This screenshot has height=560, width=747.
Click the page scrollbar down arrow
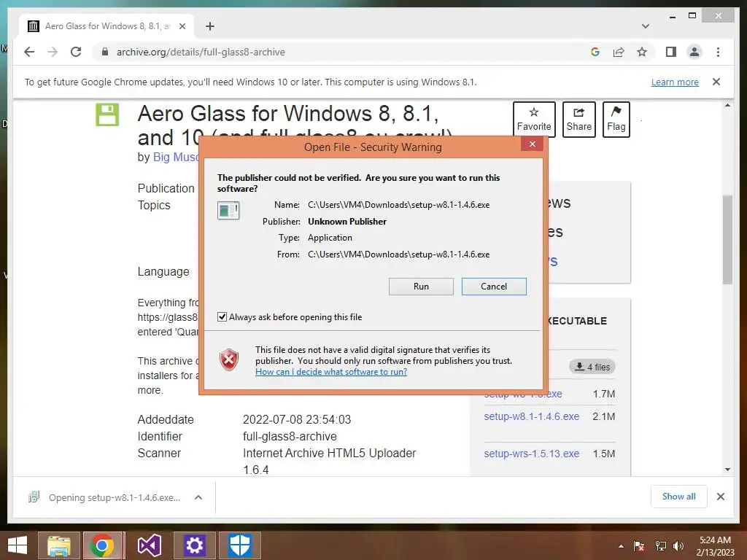(x=727, y=469)
